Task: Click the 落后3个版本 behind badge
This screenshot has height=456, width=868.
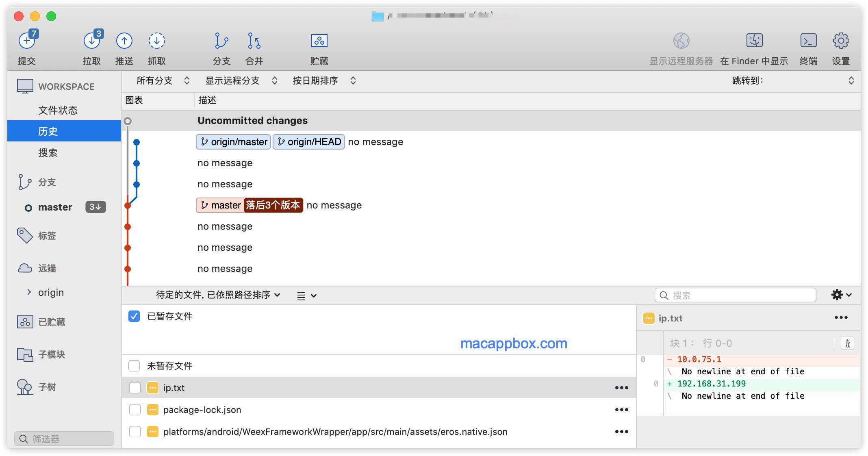Action: (273, 205)
